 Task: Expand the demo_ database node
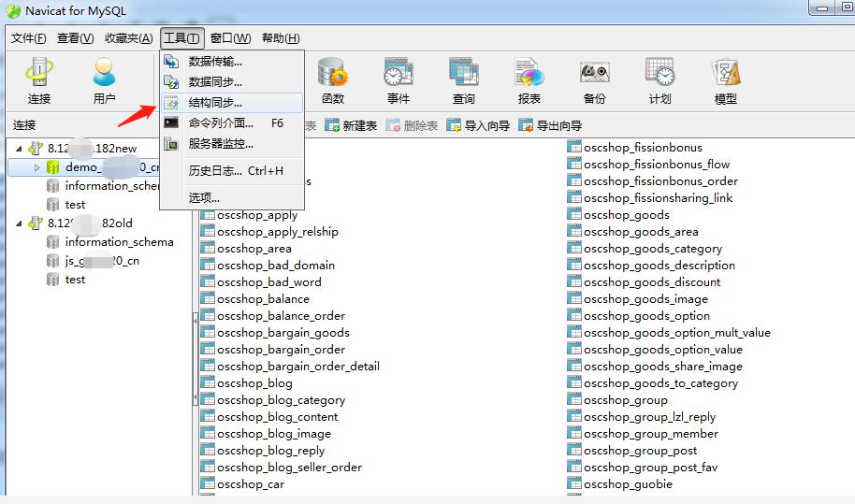click(x=37, y=167)
